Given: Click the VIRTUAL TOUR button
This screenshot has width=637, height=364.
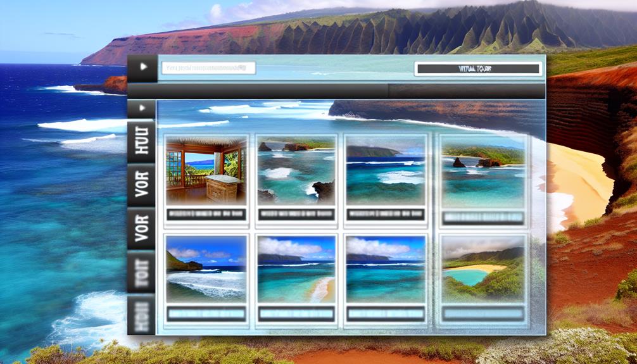Looking at the screenshot, I should tap(478, 68).
